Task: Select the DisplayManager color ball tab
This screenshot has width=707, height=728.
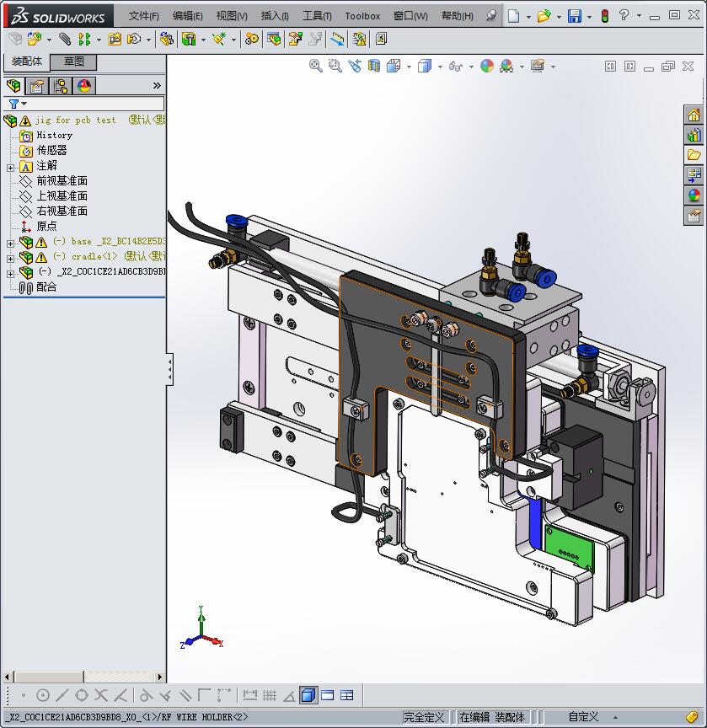Action: 84,86
